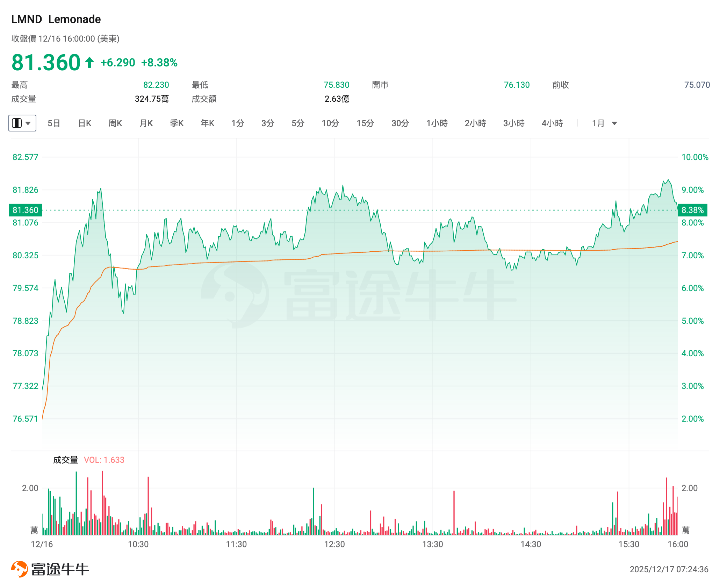The width and height of the screenshot is (720, 588).
Task: Pick the 15分 interval
Action: point(365,123)
